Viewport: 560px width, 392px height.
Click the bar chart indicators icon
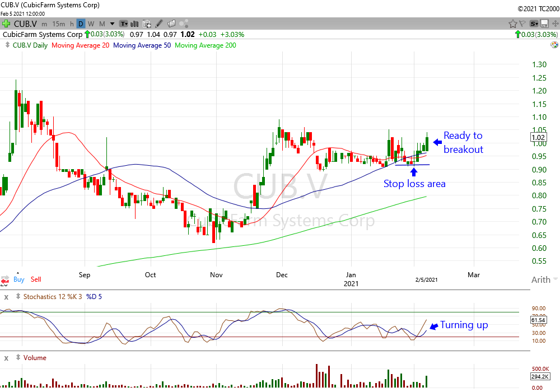click(134, 24)
